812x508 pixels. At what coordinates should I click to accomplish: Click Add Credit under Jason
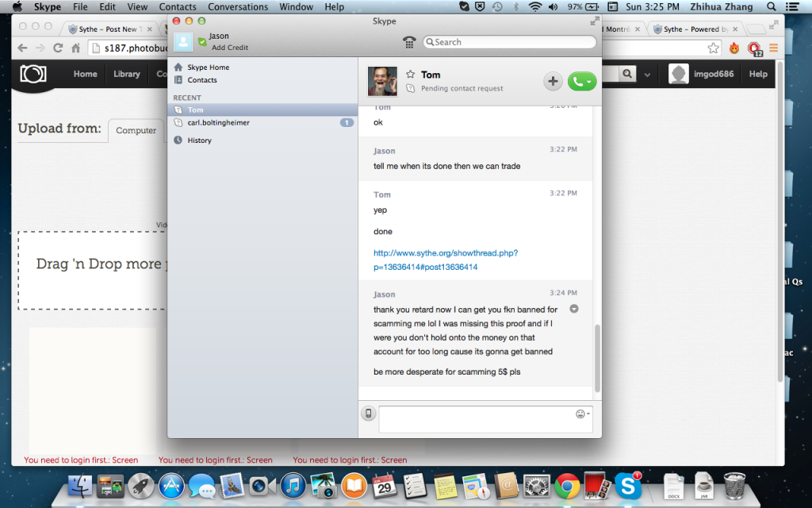(230, 47)
